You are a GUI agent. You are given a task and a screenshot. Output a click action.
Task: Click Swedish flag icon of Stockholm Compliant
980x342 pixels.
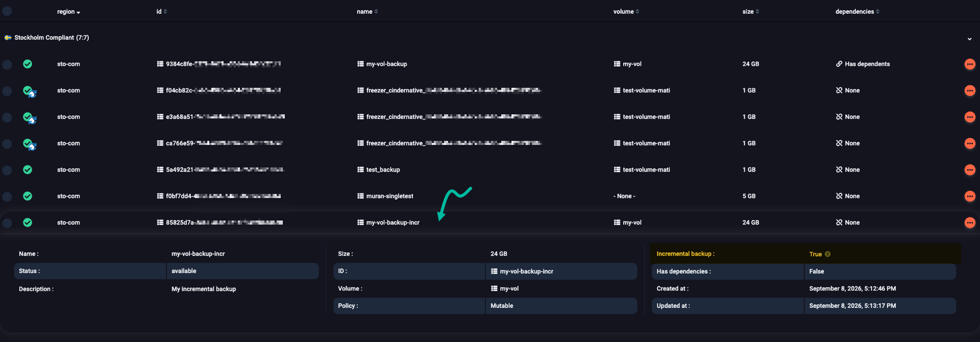click(x=8, y=38)
